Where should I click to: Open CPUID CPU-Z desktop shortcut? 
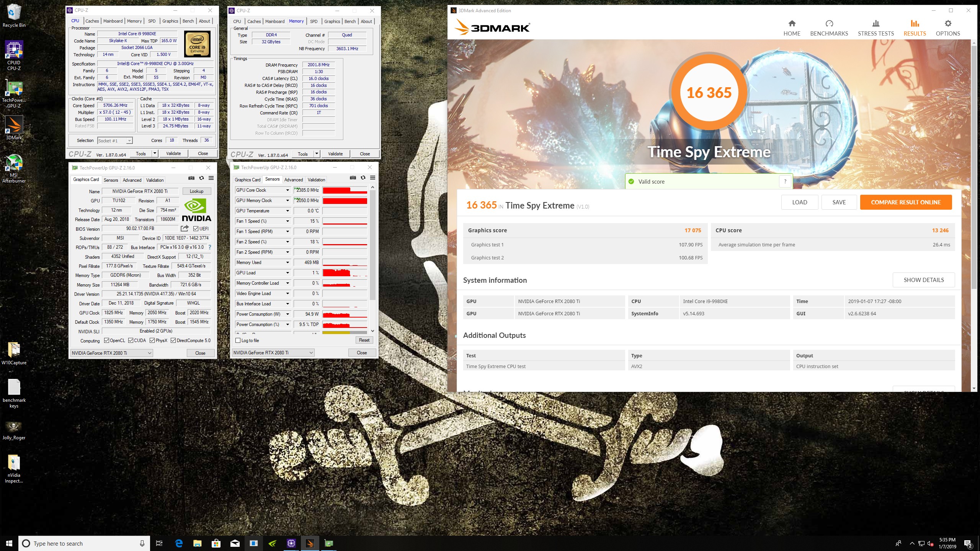click(14, 56)
